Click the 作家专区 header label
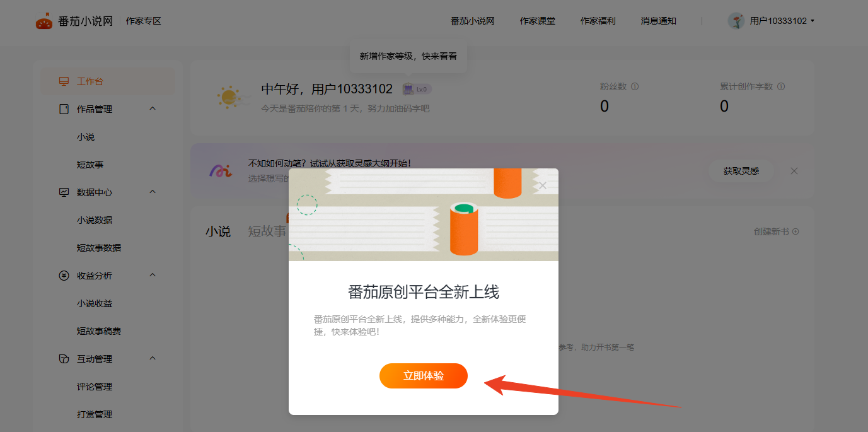The image size is (868, 432). 144,21
